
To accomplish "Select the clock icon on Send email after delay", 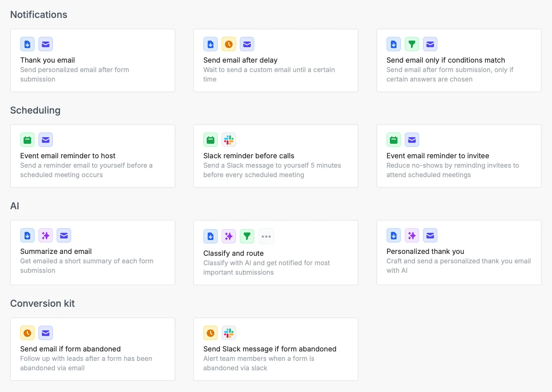I will [229, 44].
